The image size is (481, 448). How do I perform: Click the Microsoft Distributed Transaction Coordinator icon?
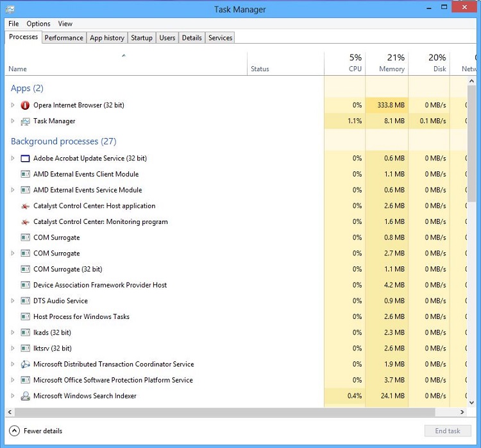[25, 365]
